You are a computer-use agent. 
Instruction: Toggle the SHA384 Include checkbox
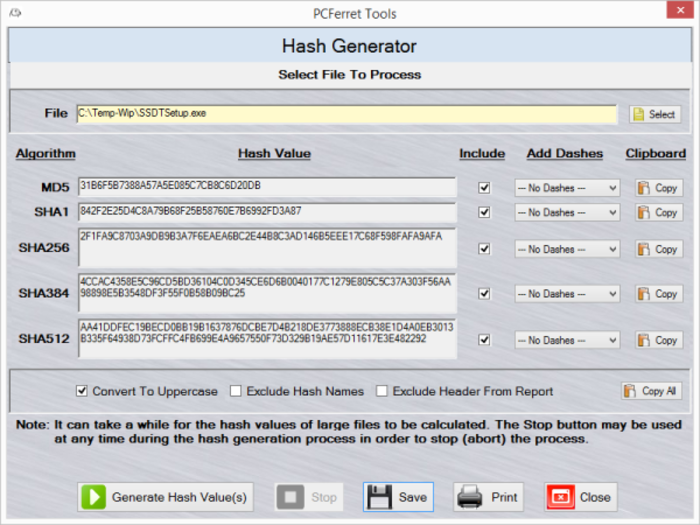(485, 294)
